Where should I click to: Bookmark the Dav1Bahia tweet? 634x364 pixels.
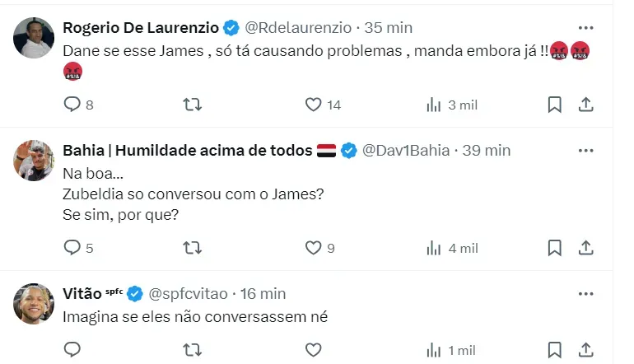pyautogui.click(x=555, y=247)
